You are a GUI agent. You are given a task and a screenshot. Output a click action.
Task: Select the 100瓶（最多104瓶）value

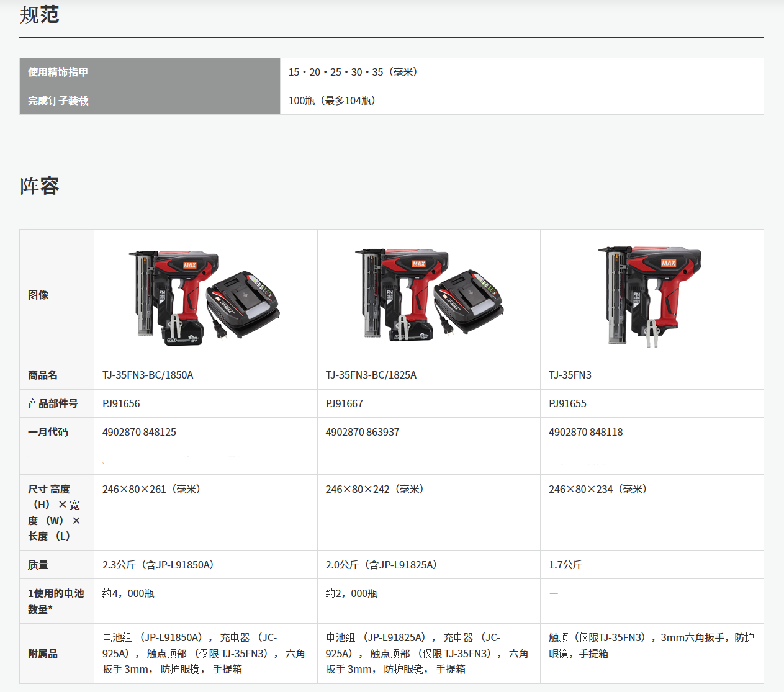pyautogui.click(x=333, y=101)
